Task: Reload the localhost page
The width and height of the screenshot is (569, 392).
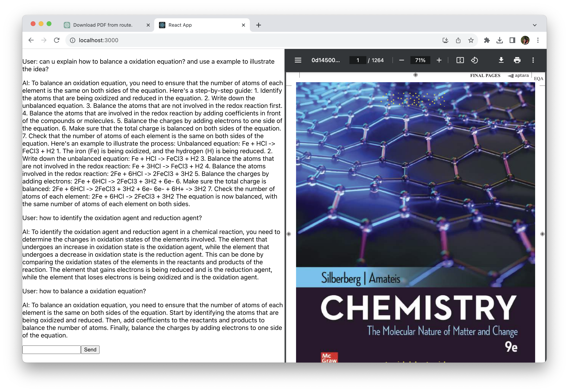Action: [57, 40]
